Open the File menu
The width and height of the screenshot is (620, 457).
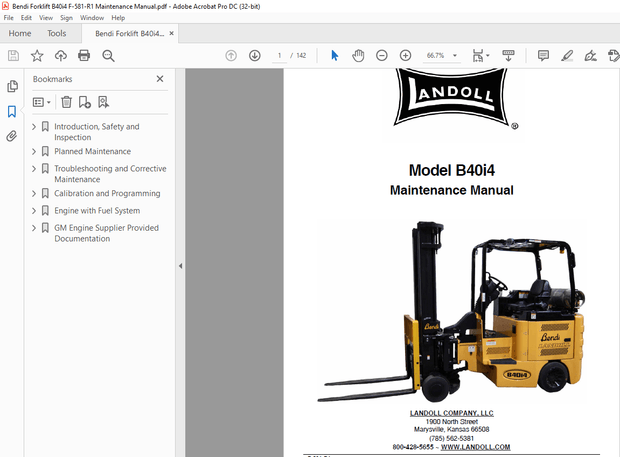point(8,18)
